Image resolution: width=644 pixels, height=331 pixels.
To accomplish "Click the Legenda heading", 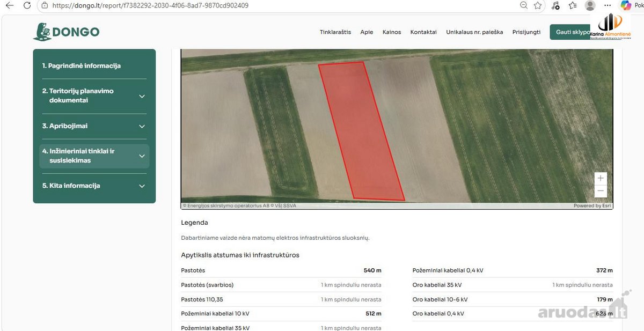I will 195,223.
